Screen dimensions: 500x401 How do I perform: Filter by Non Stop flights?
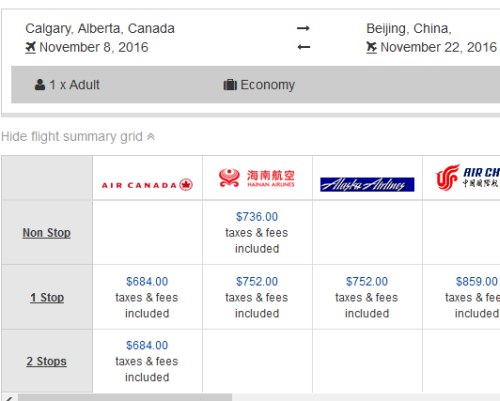coord(46,233)
